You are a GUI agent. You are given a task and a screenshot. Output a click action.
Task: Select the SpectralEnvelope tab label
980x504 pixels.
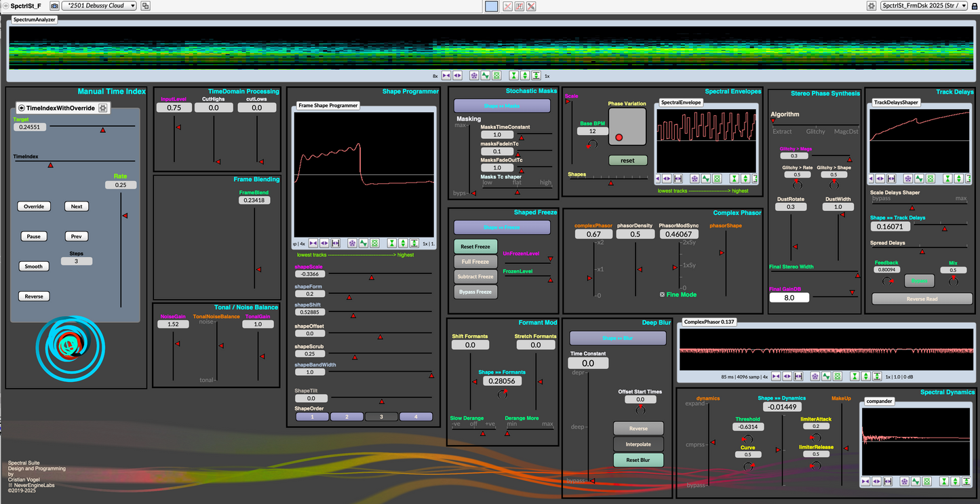(681, 102)
